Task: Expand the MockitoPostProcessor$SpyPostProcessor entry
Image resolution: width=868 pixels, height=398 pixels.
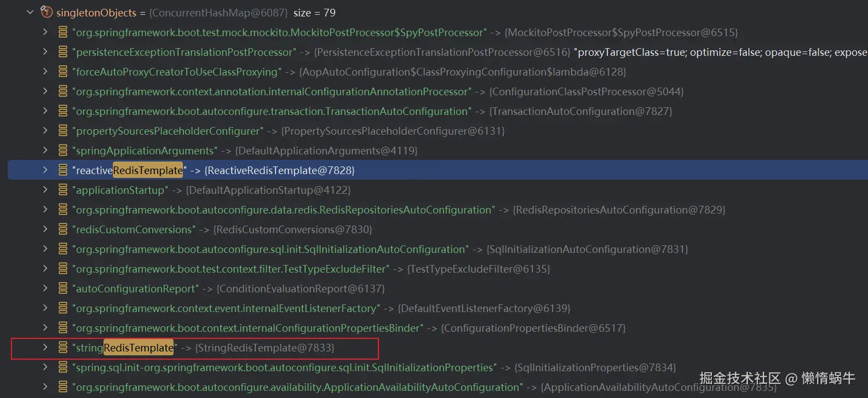Action: [45, 32]
